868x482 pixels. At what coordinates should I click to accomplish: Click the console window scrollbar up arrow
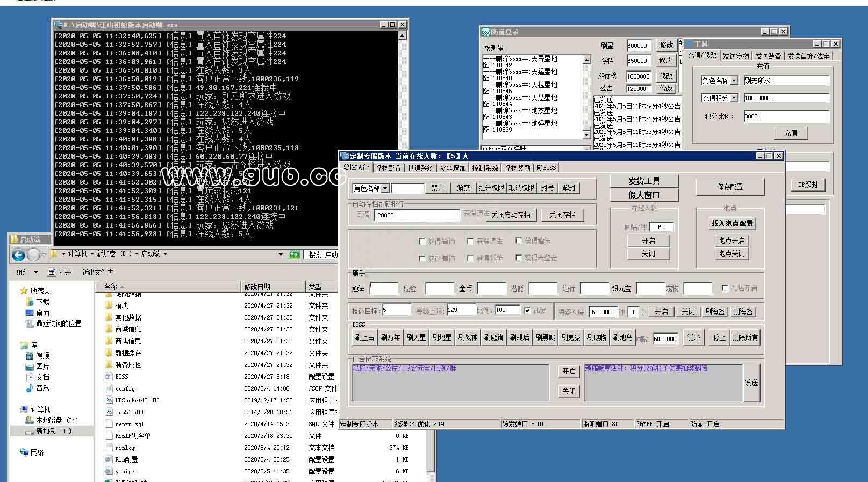(x=402, y=36)
